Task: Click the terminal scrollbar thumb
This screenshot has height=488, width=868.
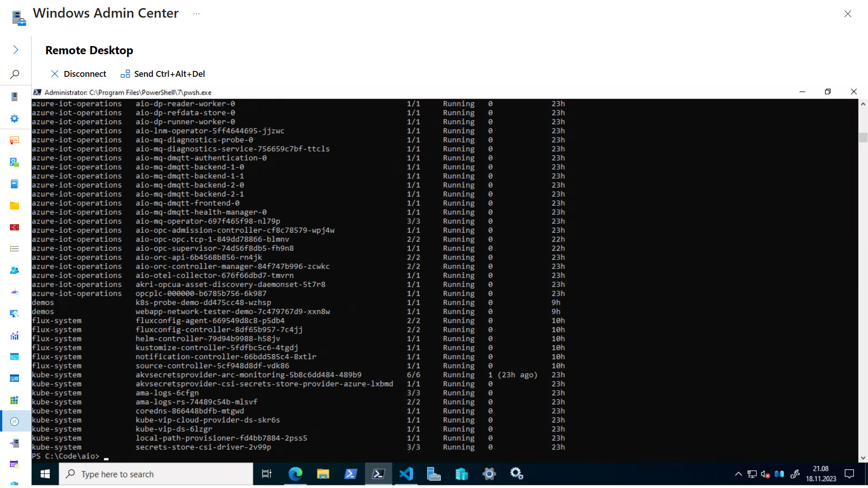Action: click(x=863, y=137)
